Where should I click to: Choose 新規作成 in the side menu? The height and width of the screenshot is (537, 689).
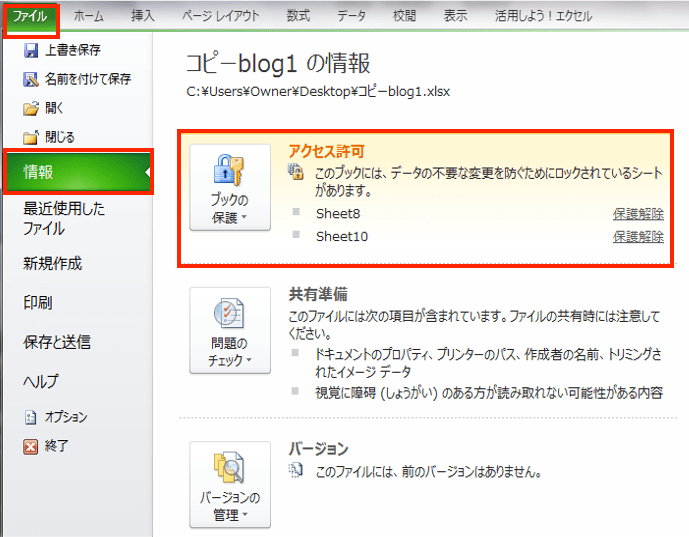53,264
